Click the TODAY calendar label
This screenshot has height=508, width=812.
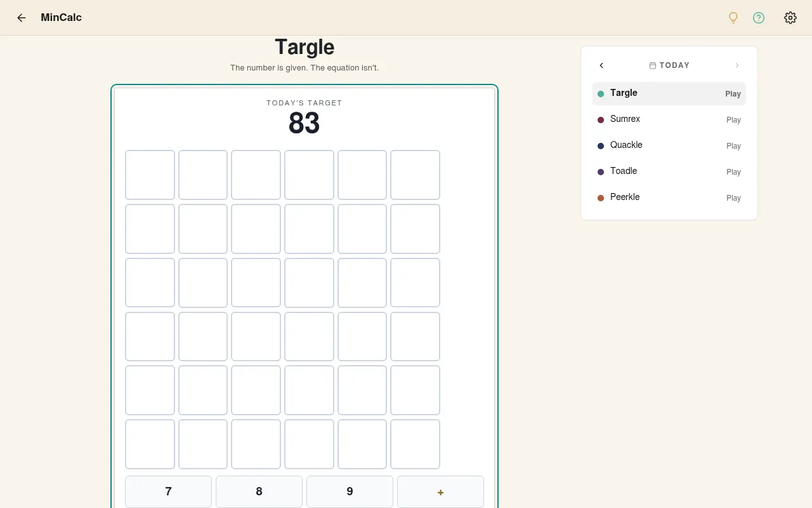[669, 65]
